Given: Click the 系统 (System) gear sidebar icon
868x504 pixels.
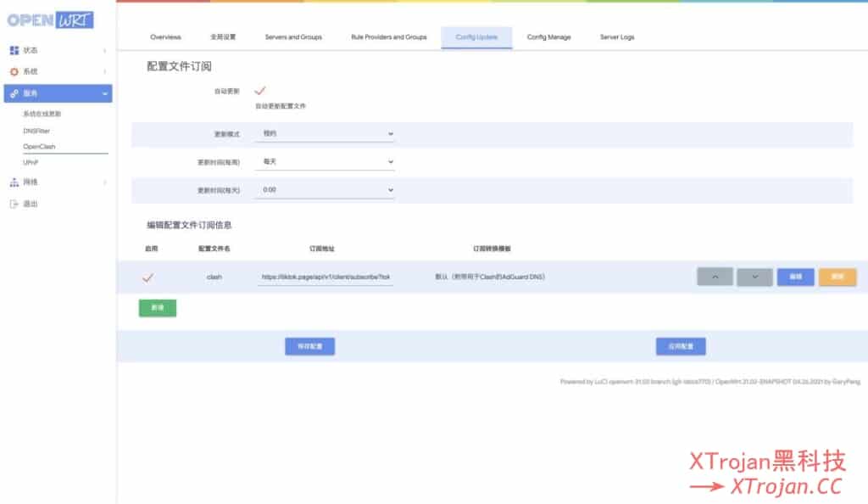Looking at the screenshot, I should coord(14,71).
